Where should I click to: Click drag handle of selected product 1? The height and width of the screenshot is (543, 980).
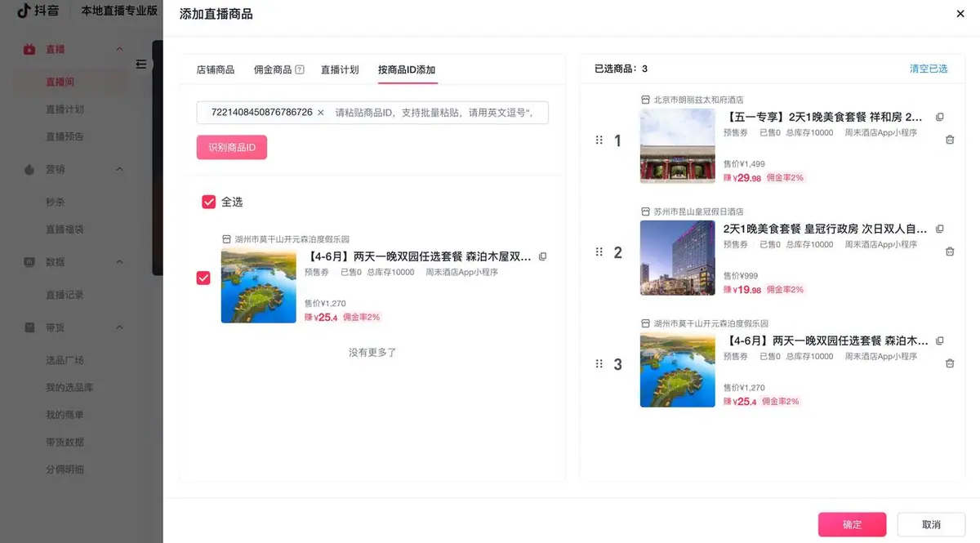(x=599, y=140)
